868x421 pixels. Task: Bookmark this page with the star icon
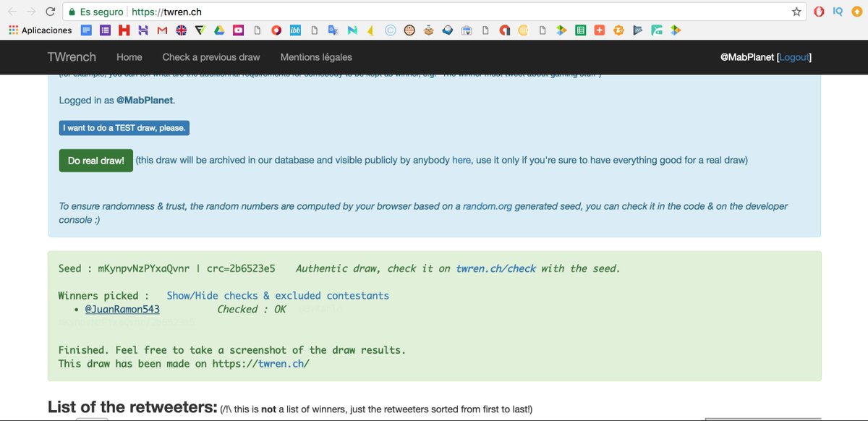click(x=796, y=12)
